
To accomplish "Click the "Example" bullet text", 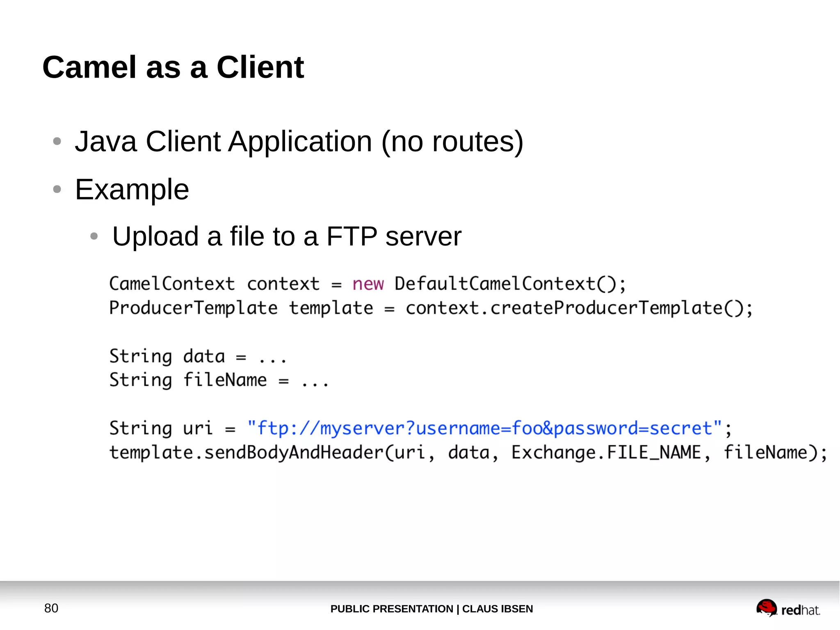I will click(132, 190).
